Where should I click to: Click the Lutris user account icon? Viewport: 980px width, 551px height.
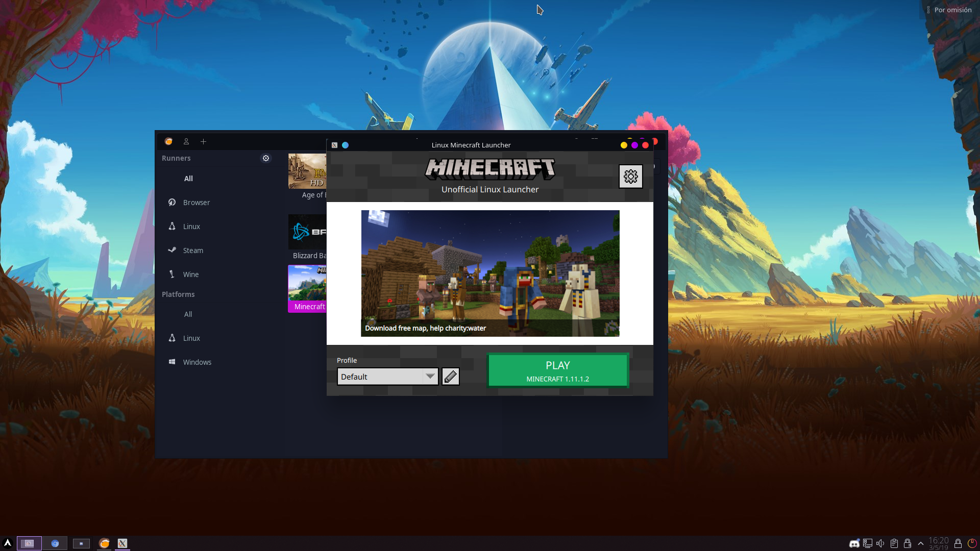[186, 141]
